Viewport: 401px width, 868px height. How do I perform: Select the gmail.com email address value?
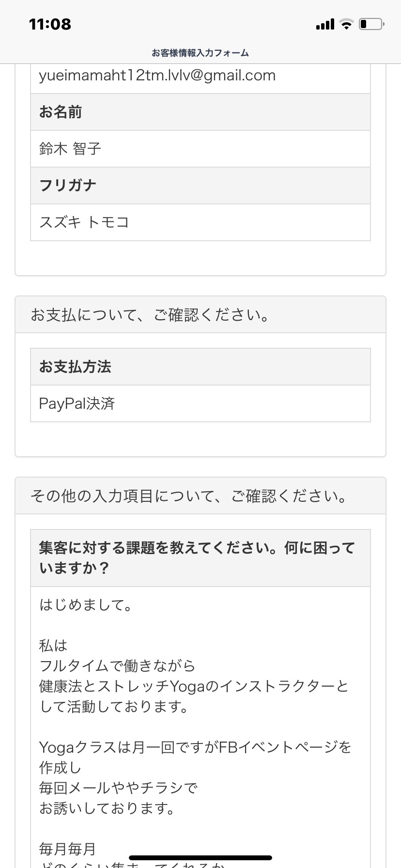point(157,76)
